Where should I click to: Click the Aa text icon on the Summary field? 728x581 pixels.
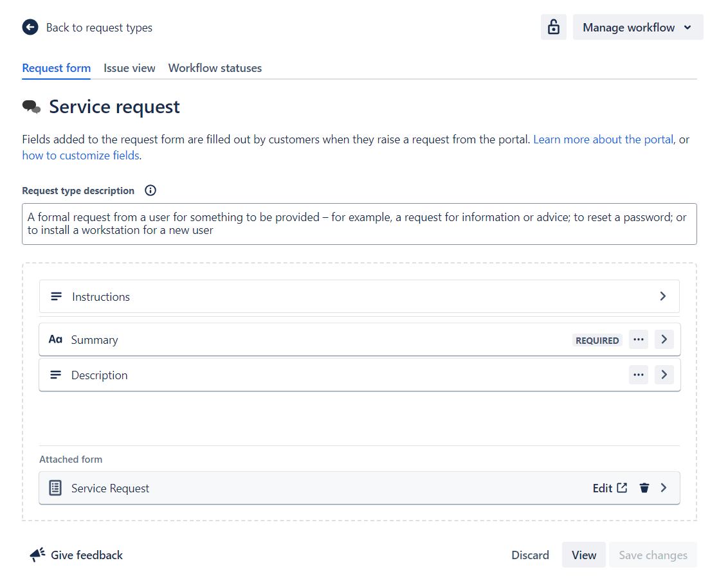tap(55, 339)
